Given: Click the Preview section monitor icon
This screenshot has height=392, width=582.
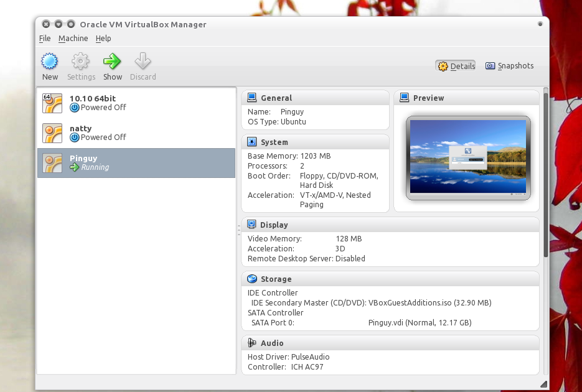Looking at the screenshot, I should click(x=404, y=98).
